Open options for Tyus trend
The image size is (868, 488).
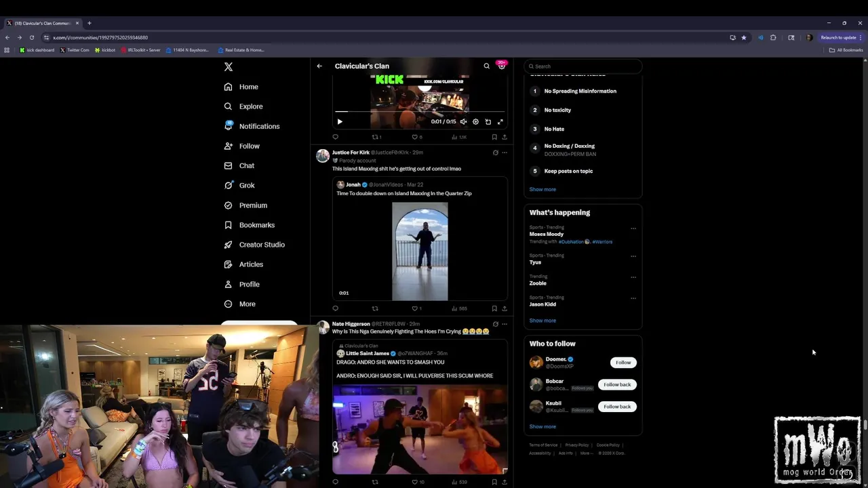633,256
